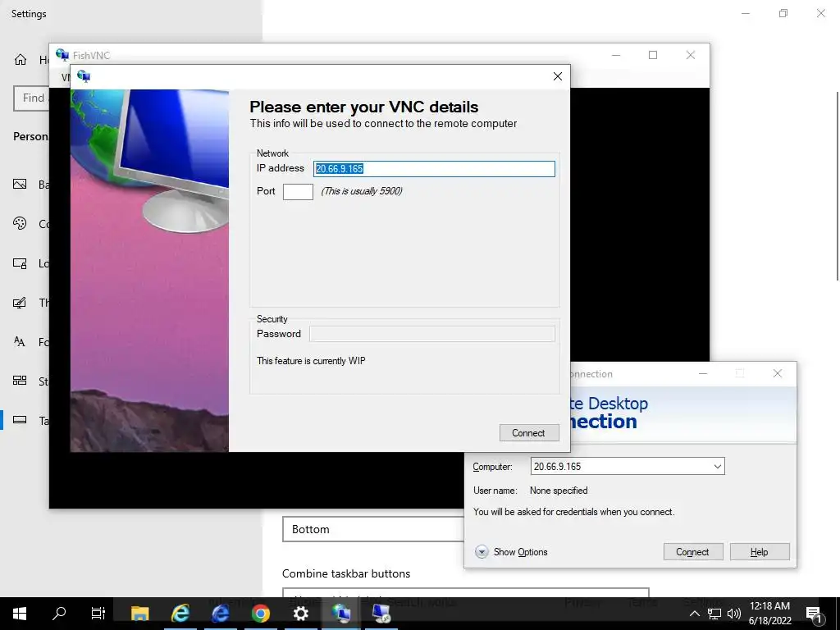Screen dimensions: 840x630
Task: Restore down the Settings window
Action: pyautogui.click(x=783, y=13)
